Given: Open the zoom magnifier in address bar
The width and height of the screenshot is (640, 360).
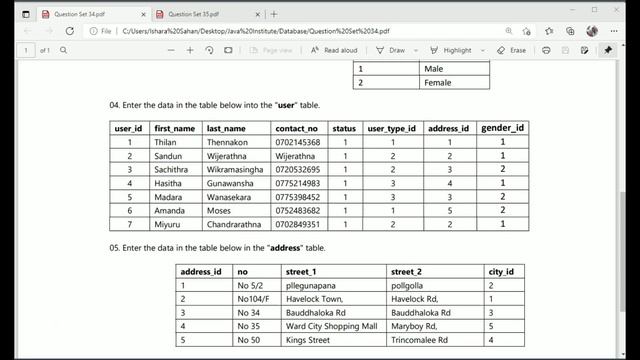Looking at the screenshot, I should (x=509, y=31).
